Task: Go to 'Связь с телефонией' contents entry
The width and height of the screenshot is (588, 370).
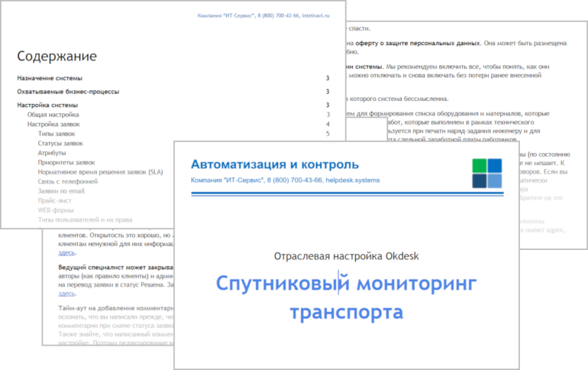Action: pyautogui.click(x=67, y=182)
